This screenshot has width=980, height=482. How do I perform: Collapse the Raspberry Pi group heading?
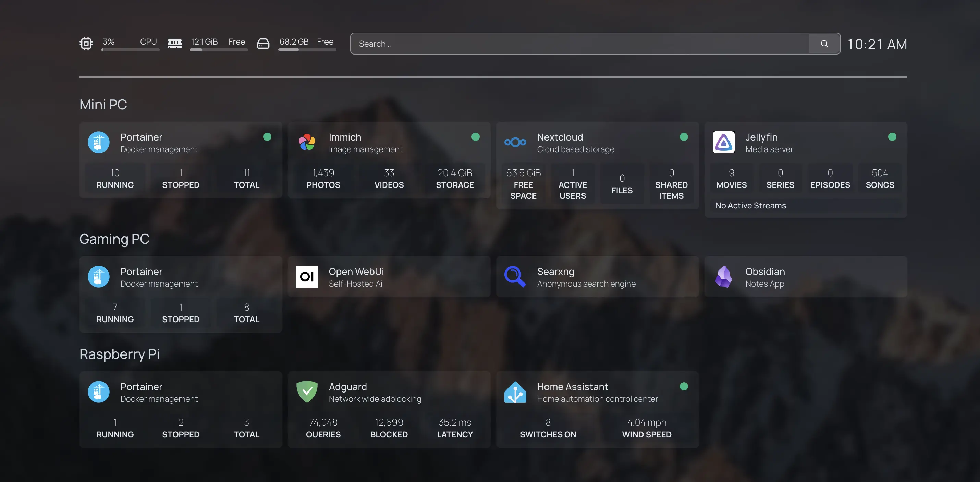(x=119, y=354)
